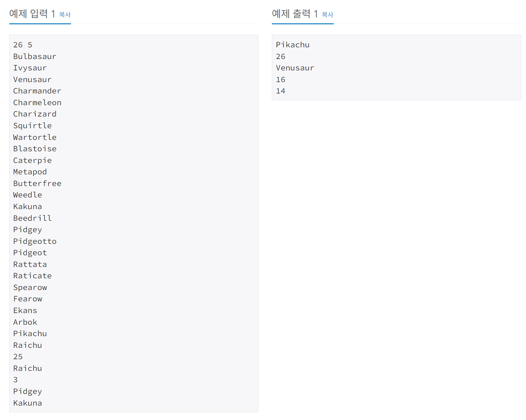Click Venusaur in the example output box
Screen dimensions: 526x420
coord(295,68)
